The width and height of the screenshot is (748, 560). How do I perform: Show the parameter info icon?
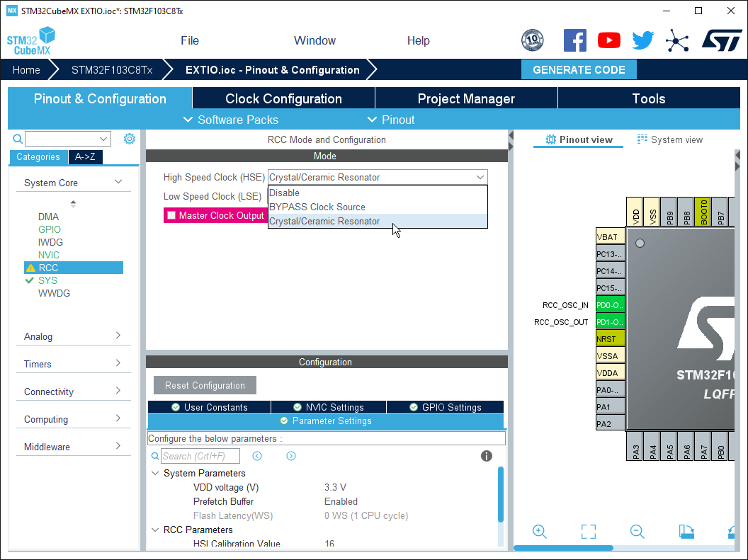[x=486, y=456]
